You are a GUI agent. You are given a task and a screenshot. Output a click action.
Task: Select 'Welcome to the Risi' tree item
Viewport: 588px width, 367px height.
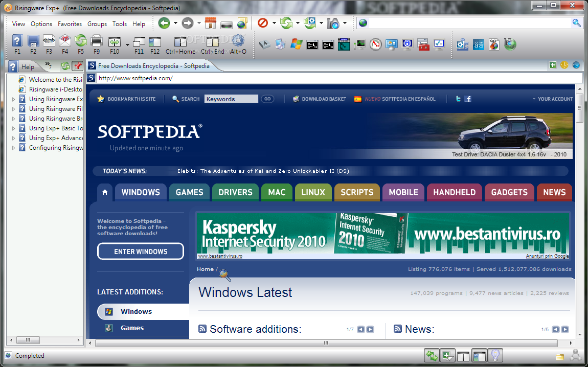(x=56, y=79)
